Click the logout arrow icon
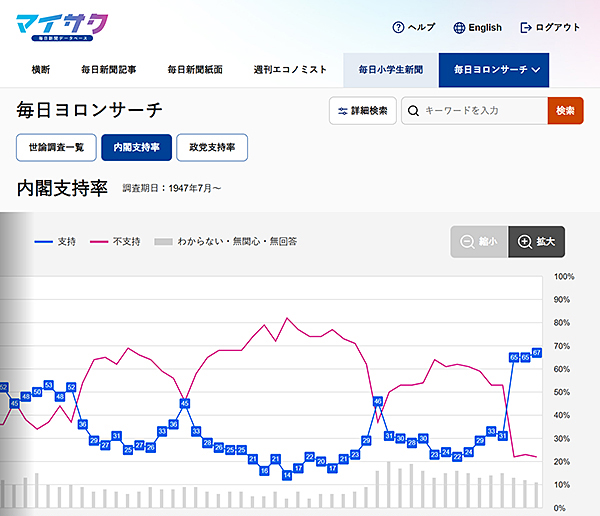The image size is (600, 516). [x=526, y=28]
